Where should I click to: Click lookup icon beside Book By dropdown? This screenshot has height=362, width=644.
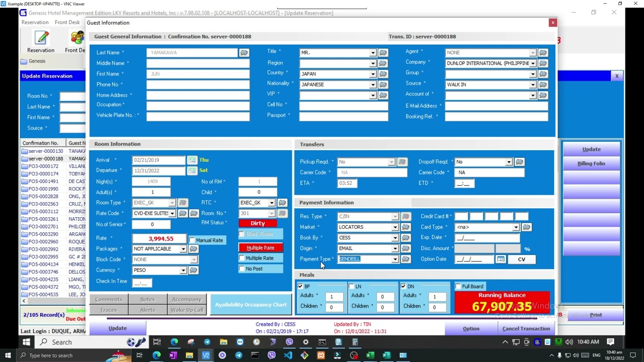point(406,238)
